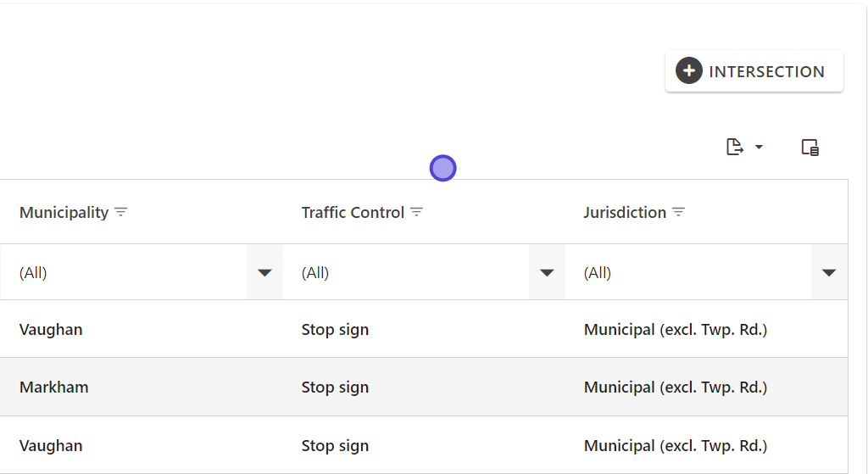Screen dimensions: 868x474
Task: Click the Municipality (All) filter field
Action: 127,272
